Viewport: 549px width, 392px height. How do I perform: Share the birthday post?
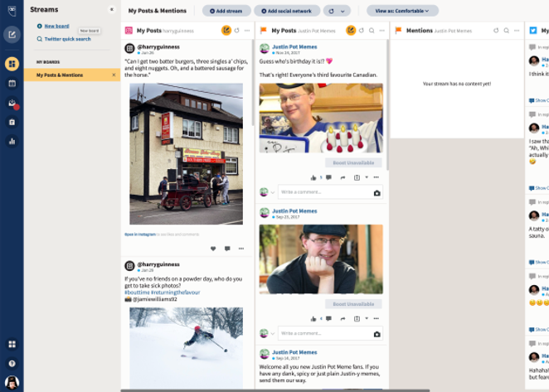point(343,177)
